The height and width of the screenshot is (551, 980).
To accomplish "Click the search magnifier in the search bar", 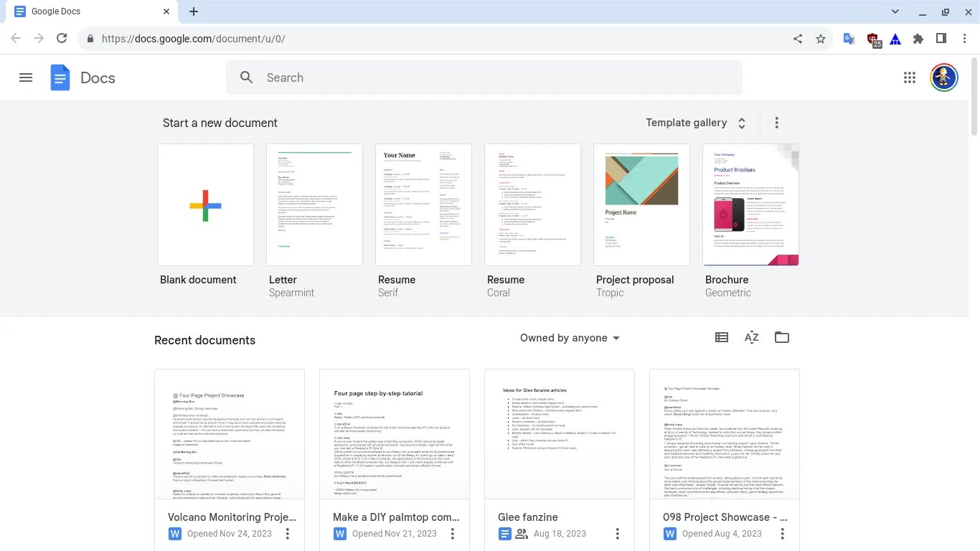I will (x=246, y=77).
